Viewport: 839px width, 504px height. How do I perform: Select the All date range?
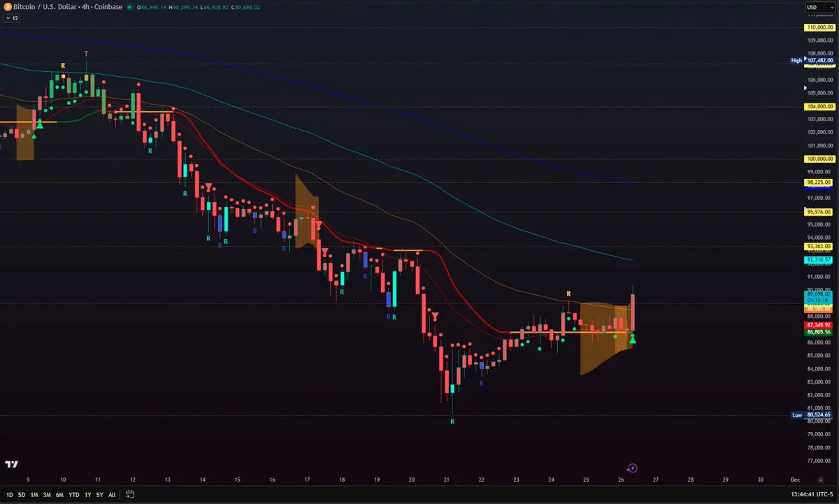pos(113,494)
